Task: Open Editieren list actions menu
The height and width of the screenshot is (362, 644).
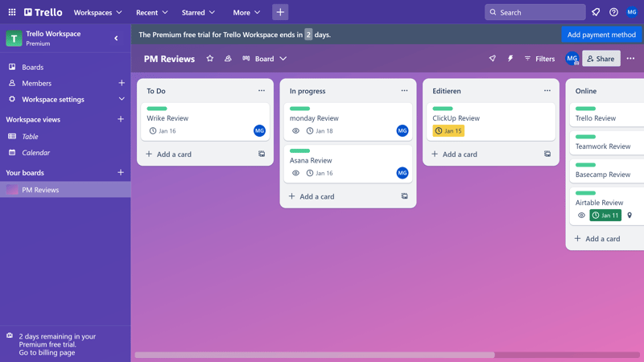Action: [x=547, y=91]
